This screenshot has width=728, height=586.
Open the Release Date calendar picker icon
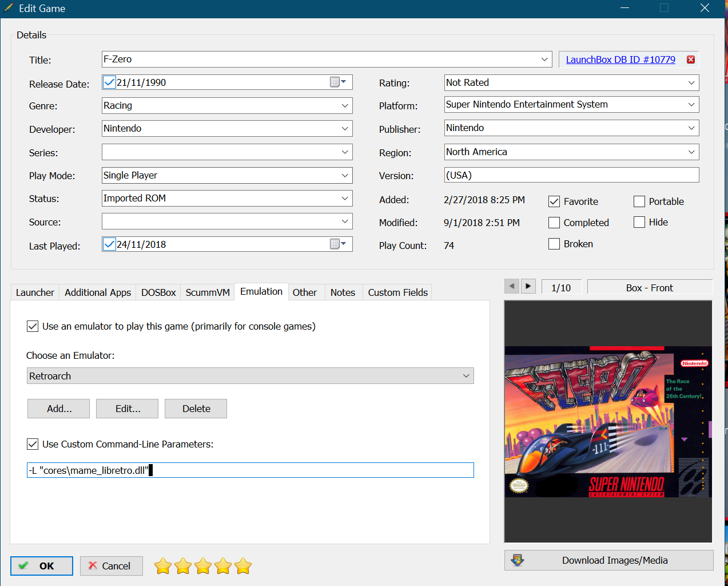click(x=338, y=82)
